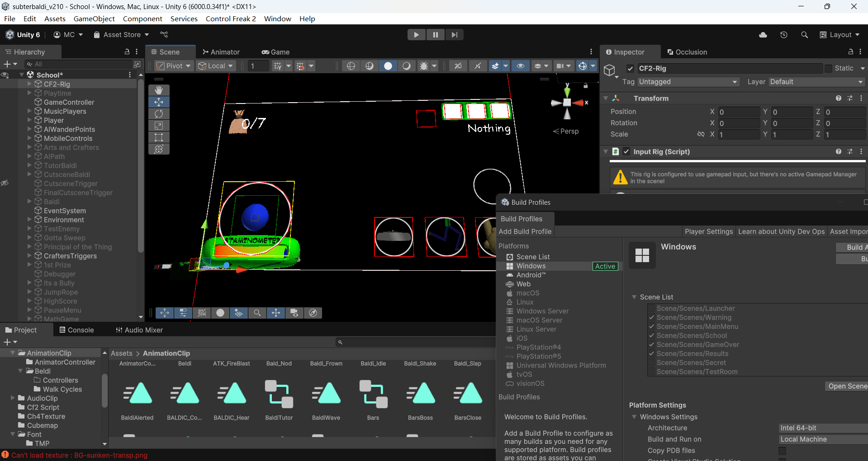Open the Tag dropdown showing Untagged
This screenshot has height=461, width=868.
coord(688,82)
